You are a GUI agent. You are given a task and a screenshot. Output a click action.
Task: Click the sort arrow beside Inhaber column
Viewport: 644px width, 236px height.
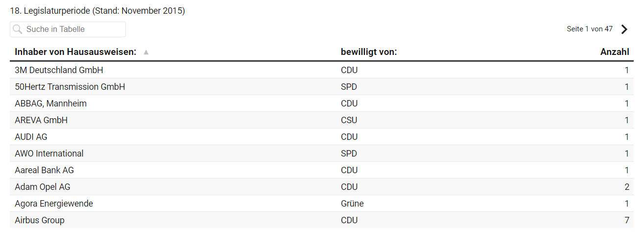[x=146, y=52]
